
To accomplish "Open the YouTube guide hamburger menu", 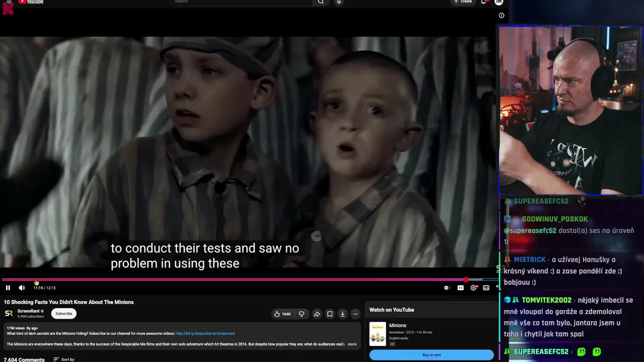I will click(9, 2).
